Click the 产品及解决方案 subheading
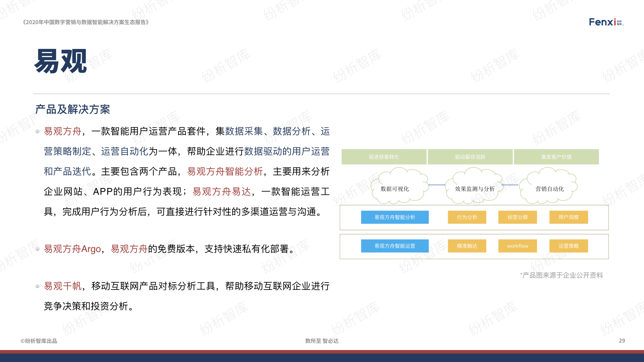The height and width of the screenshot is (362, 644). pos(72,109)
